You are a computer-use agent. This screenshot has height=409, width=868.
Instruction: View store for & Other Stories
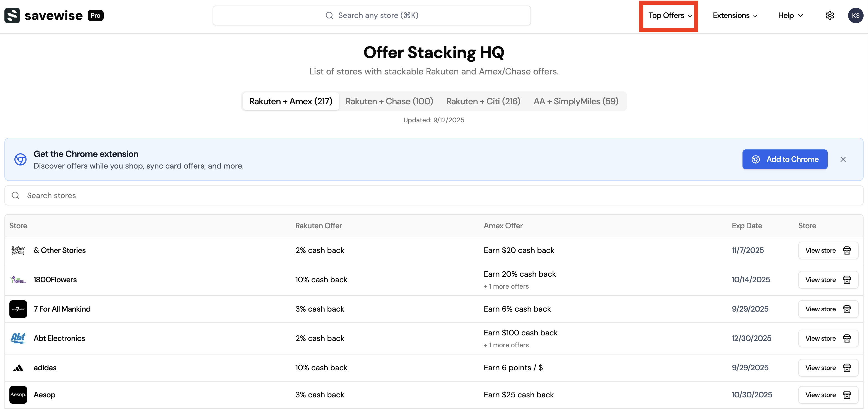click(x=828, y=250)
